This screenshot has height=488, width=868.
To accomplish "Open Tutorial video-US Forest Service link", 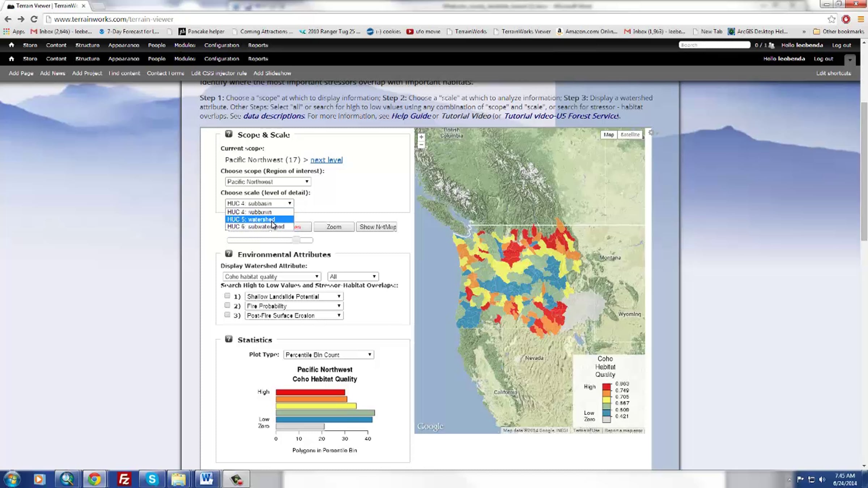I will [561, 116].
